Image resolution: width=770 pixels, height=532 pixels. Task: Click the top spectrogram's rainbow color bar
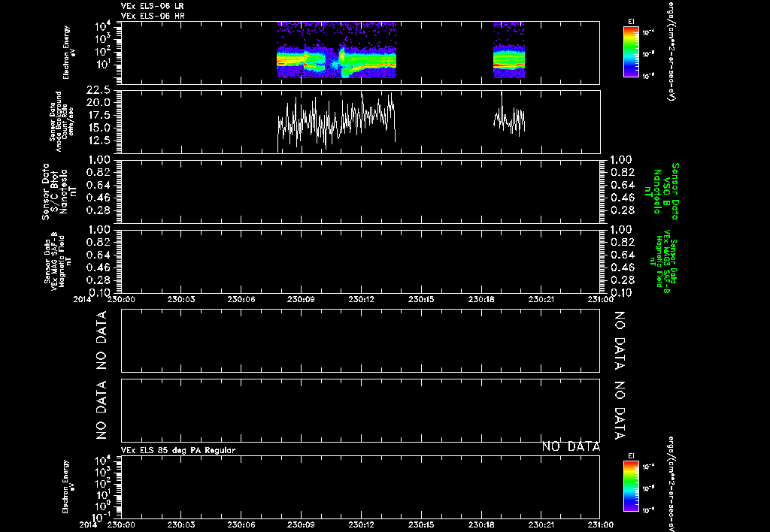pyautogui.click(x=631, y=52)
